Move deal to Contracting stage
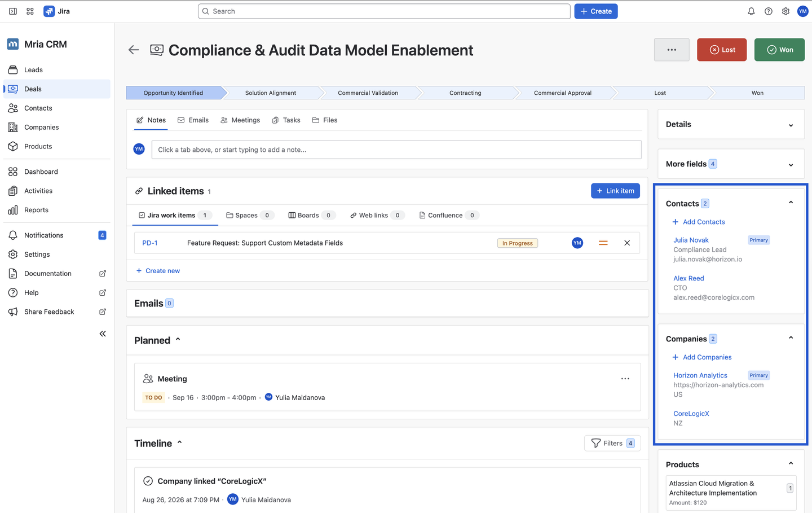 465,93
